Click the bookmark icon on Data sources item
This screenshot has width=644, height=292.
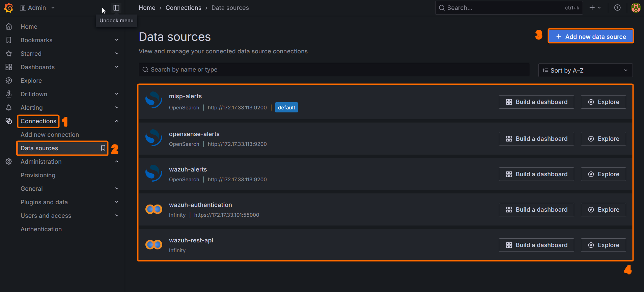click(103, 148)
